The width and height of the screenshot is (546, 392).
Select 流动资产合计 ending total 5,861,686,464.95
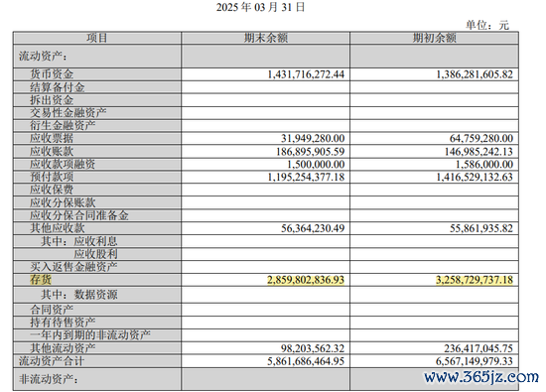pos(306,361)
